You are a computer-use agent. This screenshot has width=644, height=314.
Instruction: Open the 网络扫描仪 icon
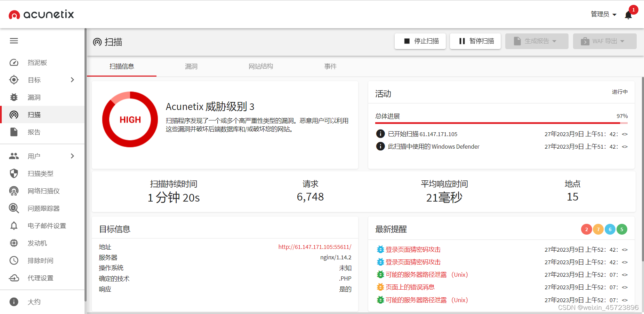point(14,191)
